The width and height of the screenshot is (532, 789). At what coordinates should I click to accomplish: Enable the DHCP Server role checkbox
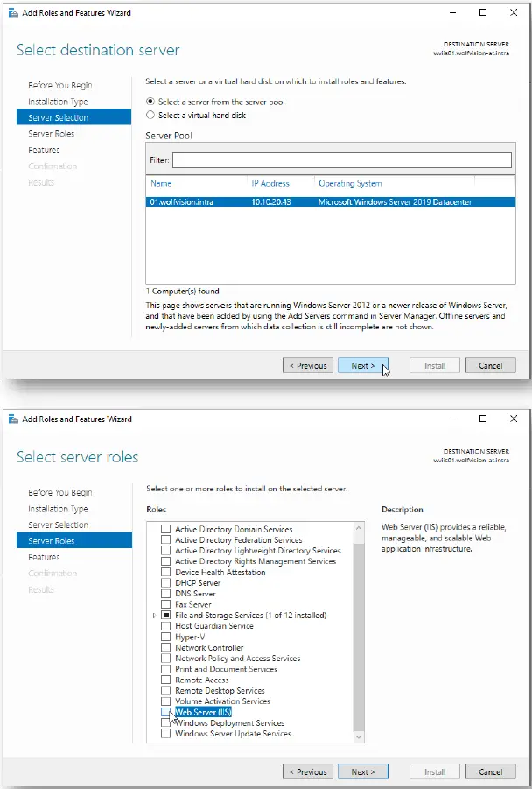(x=166, y=583)
